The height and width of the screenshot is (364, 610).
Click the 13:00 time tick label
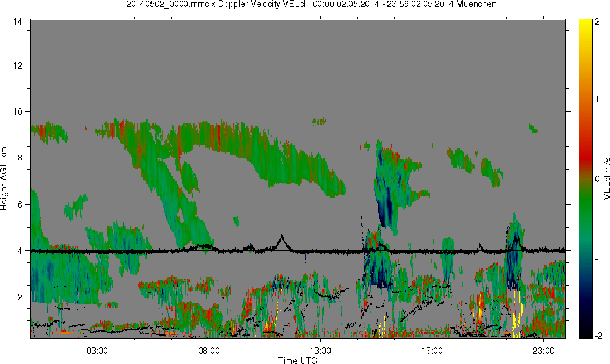pyautogui.click(x=320, y=351)
